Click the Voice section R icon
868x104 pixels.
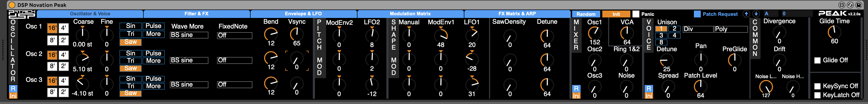(648, 88)
